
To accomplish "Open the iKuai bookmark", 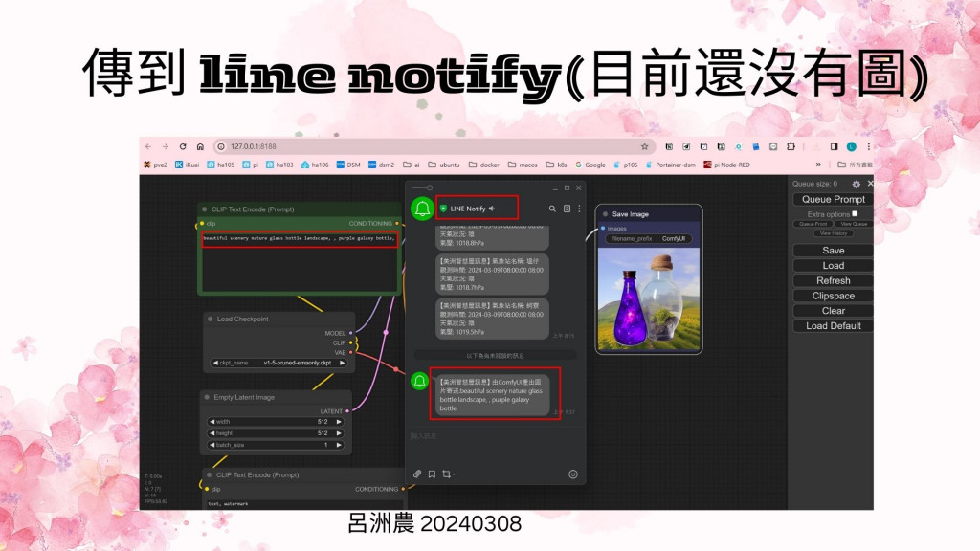I will coord(187,165).
